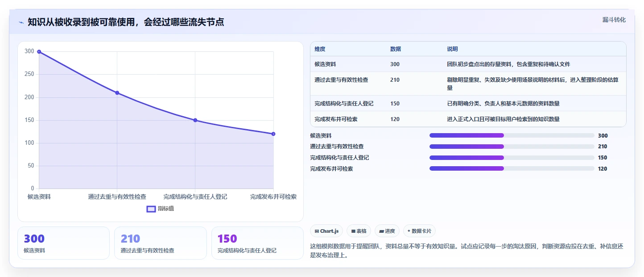Select the Chart.js tag chip
The height and width of the screenshot is (277, 644).
click(x=326, y=231)
